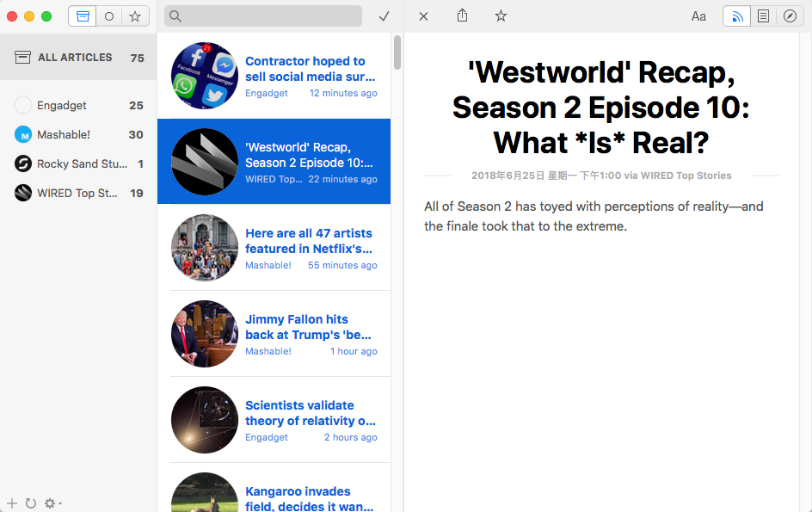Click the article list scrollbar
Screen dimensions: 812x512
[397, 52]
